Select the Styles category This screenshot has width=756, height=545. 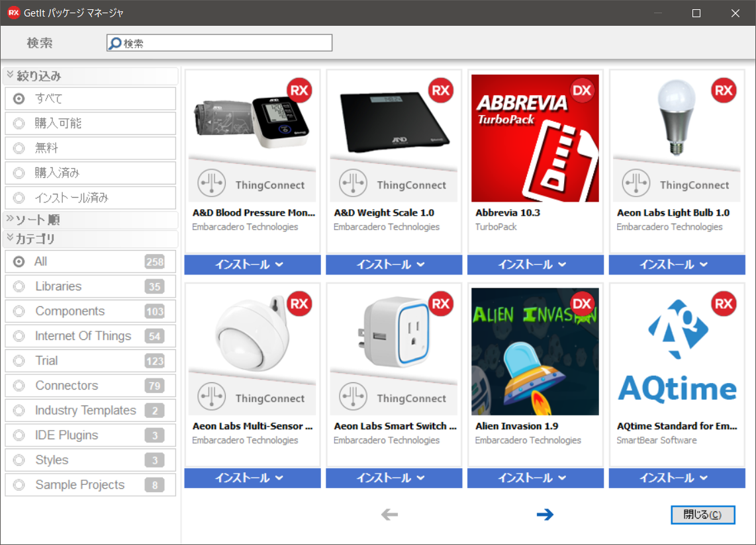pyautogui.click(x=90, y=460)
